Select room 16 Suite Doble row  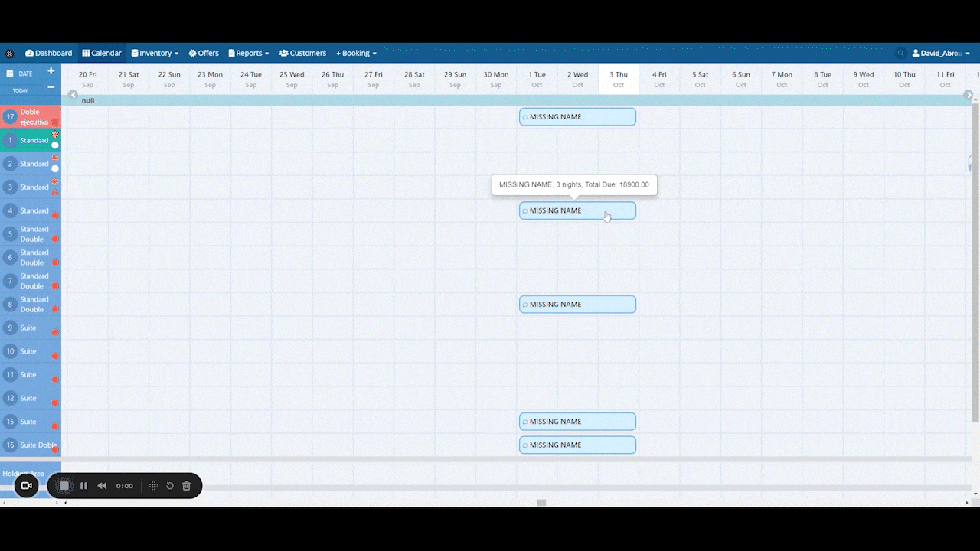coord(31,445)
